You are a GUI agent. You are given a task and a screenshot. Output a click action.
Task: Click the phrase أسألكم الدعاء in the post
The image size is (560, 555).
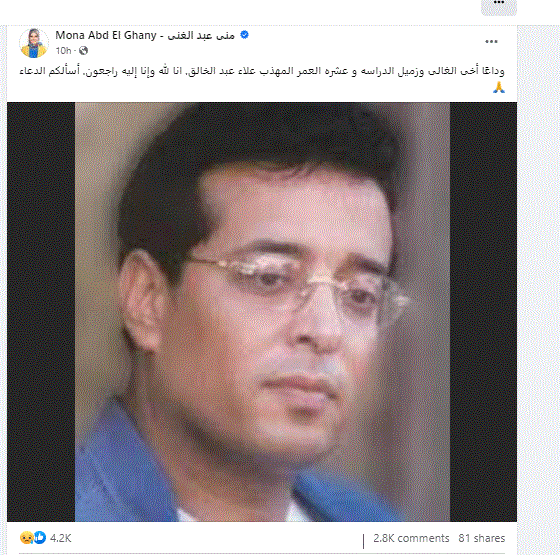(49, 71)
